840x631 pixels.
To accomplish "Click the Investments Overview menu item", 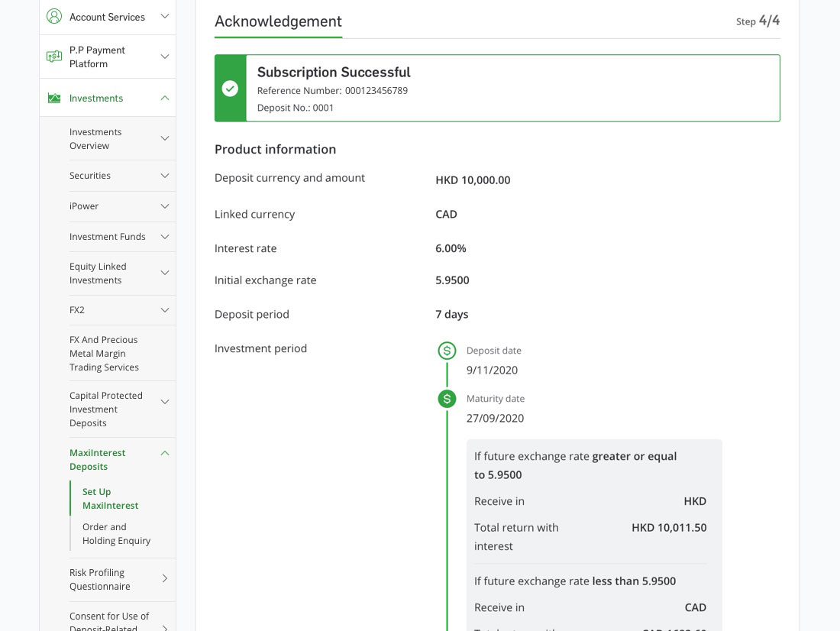I will [x=95, y=139].
